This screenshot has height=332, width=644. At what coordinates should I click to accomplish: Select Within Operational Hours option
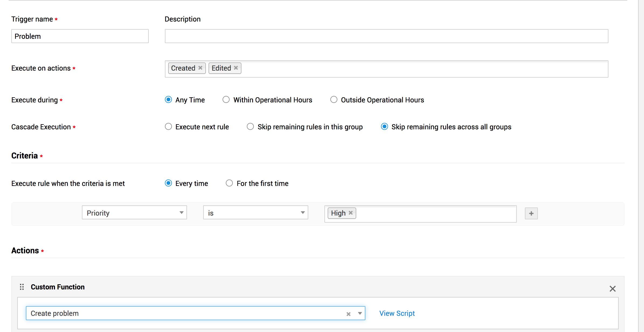[226, 100]
